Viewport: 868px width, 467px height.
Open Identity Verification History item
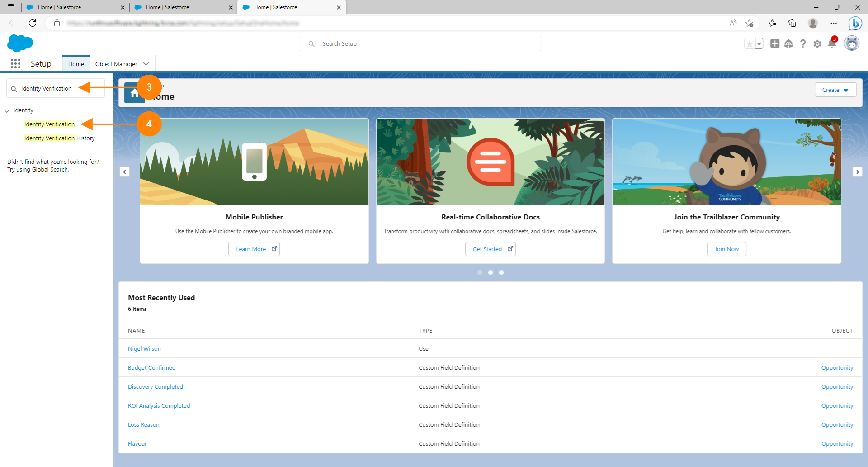pos(60,138)
